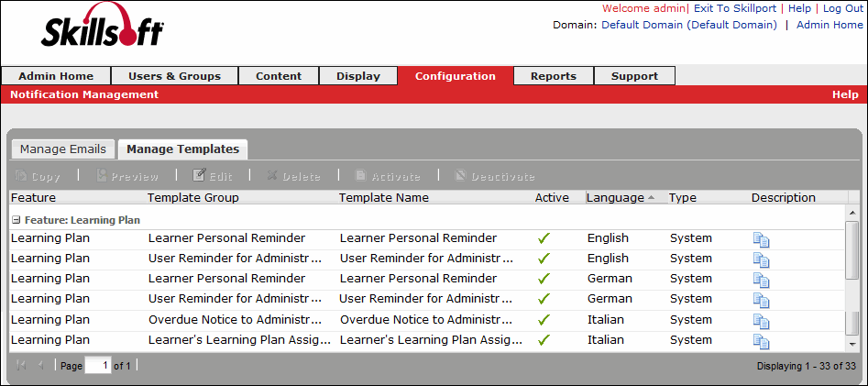Viewport: 868px width, 386px height.
Task: Click the page number input field
Action: [x=97, y=366]
